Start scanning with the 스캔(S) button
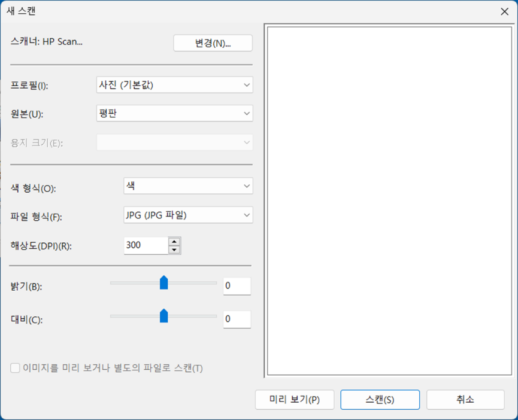The width and height of the screenshot is (518, 420). click(x=380, y=400)
